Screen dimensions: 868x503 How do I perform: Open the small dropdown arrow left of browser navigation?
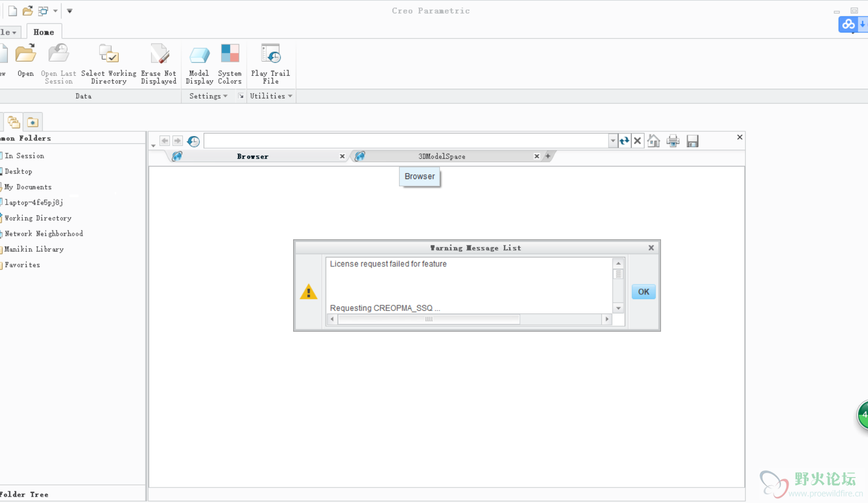[x=153, y=146]
